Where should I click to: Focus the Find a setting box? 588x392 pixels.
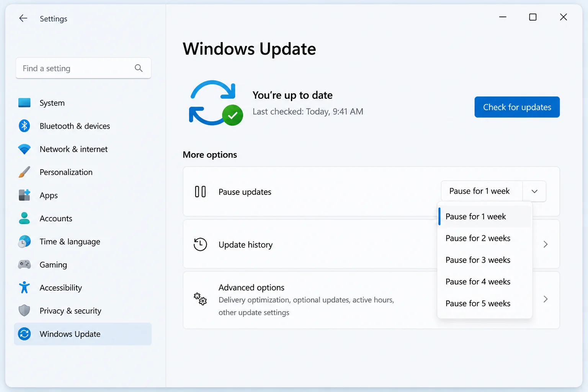tap(83, 68)
